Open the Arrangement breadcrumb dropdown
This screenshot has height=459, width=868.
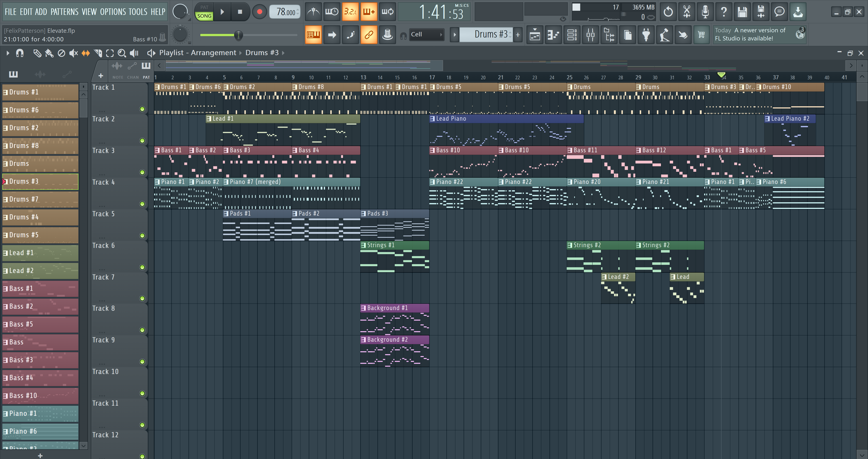click(214, 53)
